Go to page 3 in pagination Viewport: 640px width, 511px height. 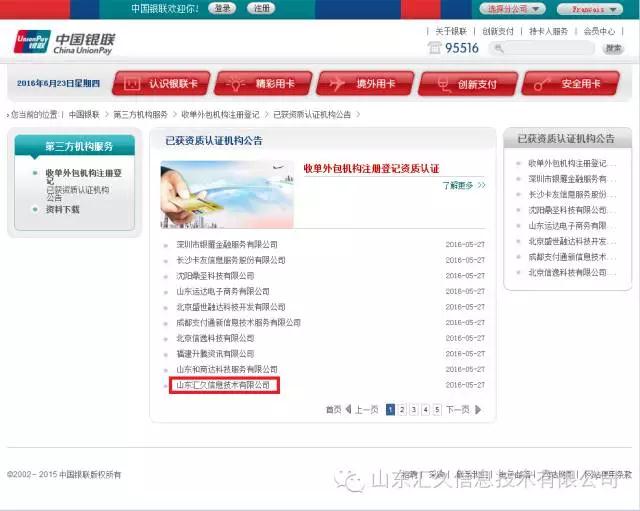pos(414,409)
